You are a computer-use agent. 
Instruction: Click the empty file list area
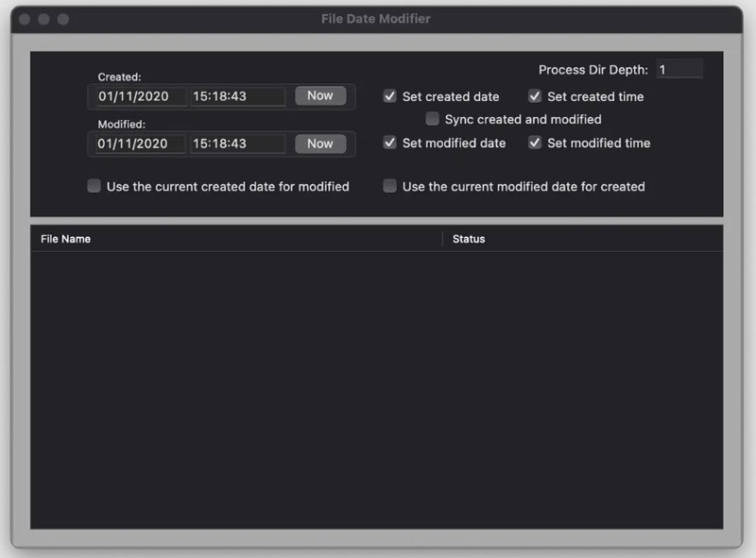pos(376,387)
